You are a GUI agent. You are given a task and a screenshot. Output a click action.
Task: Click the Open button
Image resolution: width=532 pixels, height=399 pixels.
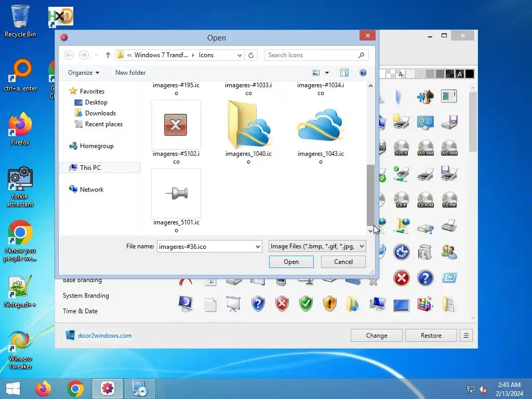pos(291,262)
